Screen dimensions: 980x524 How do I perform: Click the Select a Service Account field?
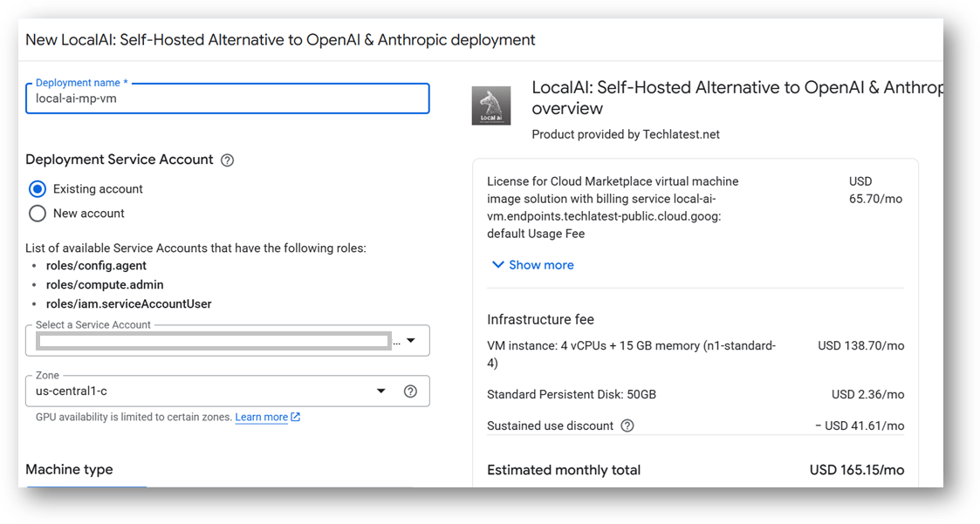coord(228,340)
